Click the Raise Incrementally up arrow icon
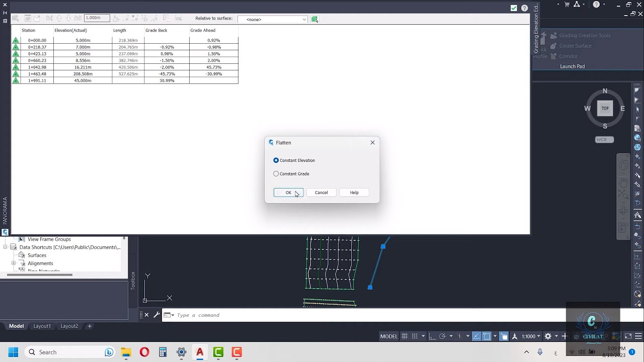The height and width of the screenshot is (362, 644). click(59, 18)
